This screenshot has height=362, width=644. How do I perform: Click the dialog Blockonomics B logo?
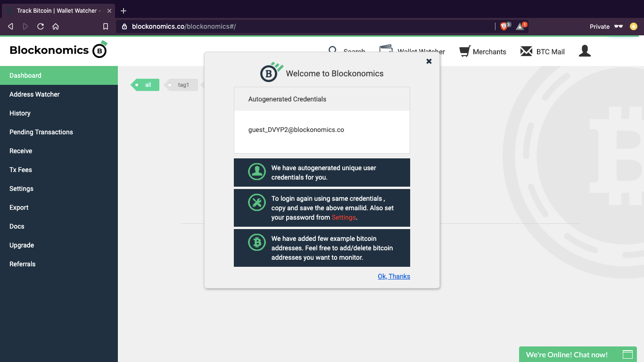(x=271, y=72)
